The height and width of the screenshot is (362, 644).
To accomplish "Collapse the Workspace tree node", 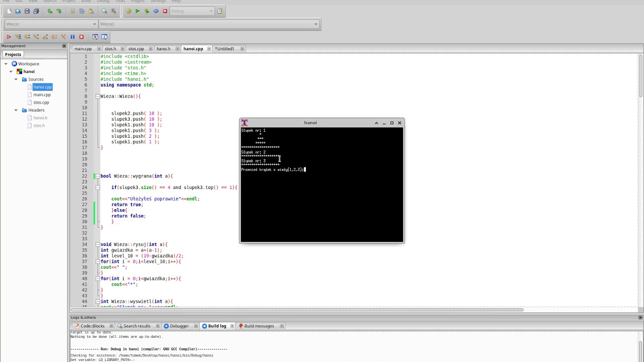I will [x=6, y=64].
